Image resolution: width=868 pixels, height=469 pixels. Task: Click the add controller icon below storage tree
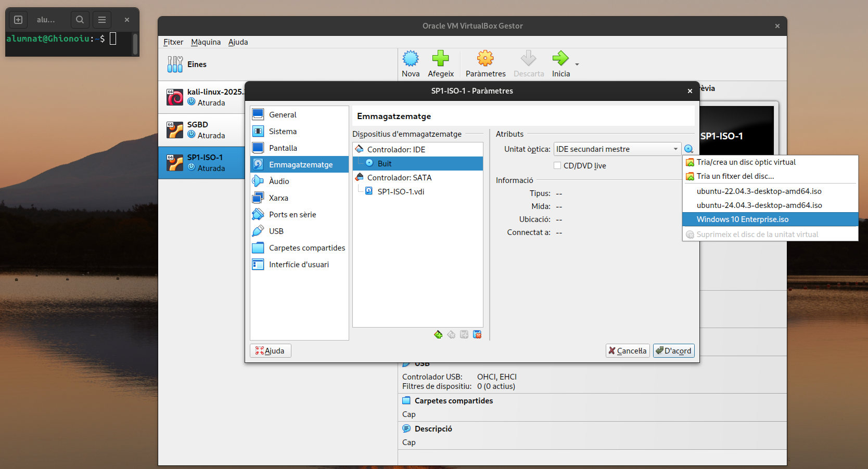point(438,334)
